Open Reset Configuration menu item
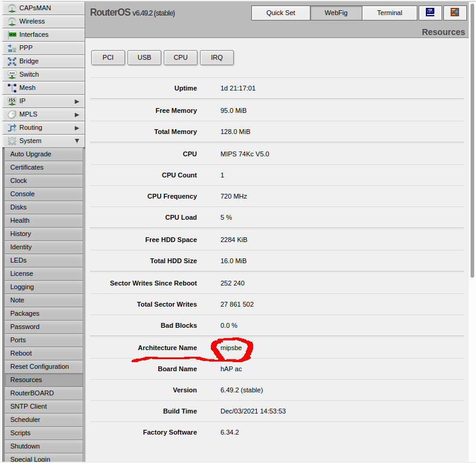476x463 pixels. (43, 366)
